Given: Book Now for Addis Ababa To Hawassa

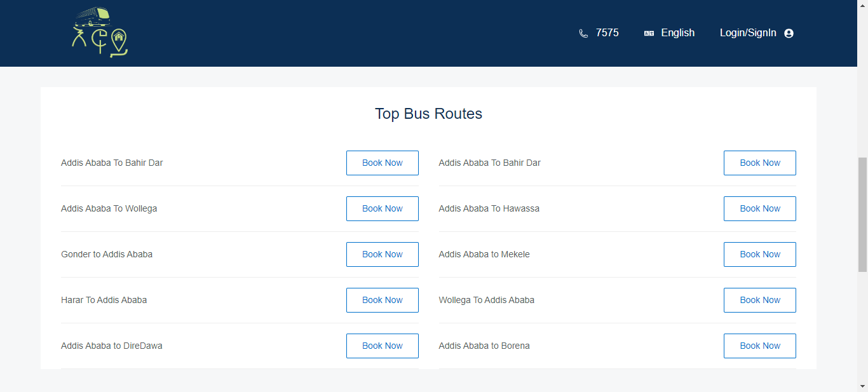Looking at the screenshot, I should tap(759, 208).
